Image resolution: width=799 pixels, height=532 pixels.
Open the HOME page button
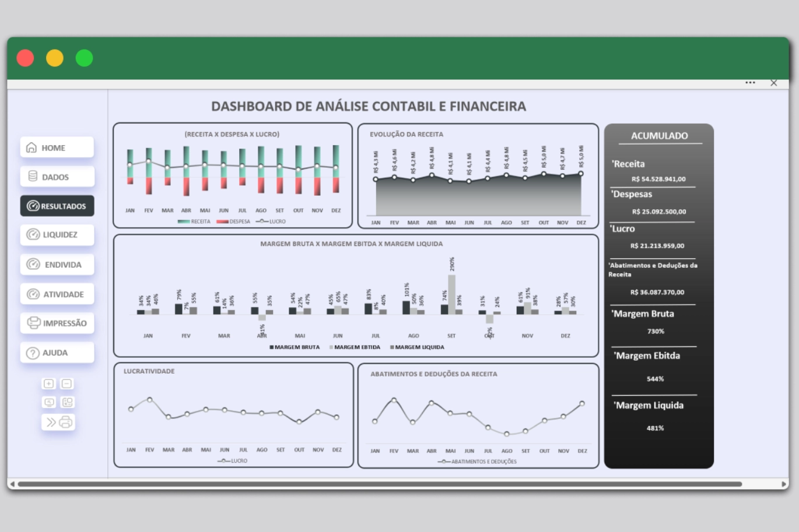click(57, 147)
